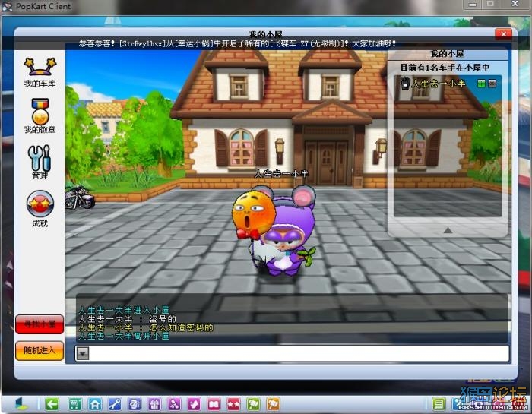Click the scrolling announcement banner text

[237, 43]
